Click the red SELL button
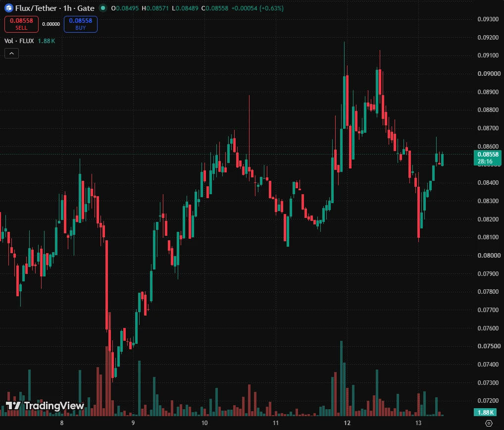 pos(21,24)
